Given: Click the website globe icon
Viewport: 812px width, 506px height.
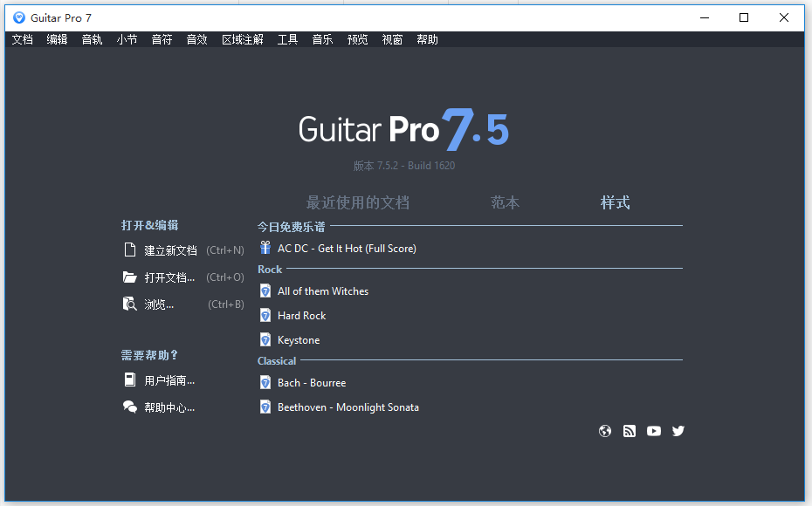Looking at the screenshot, I should (x=605, y=430).
